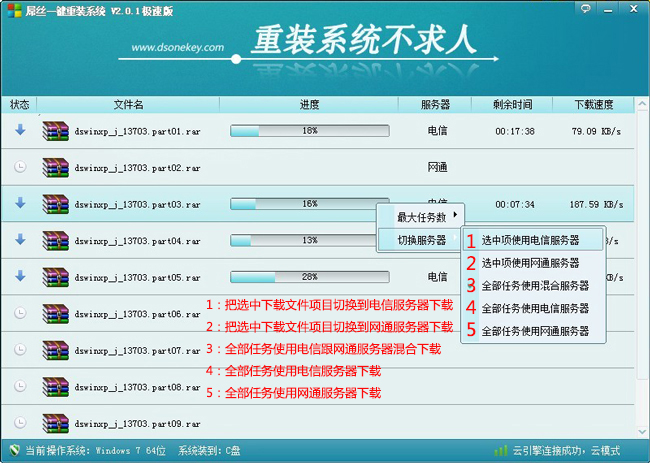Viewport: 650px width, 463px height.
Task: Select file name dswinxp_j_13703.part03.rar
Action: [x=137, y=205]
